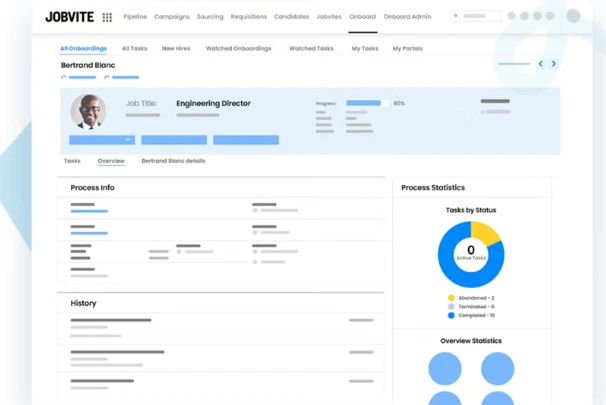Open the Watched Onboardings tab

point(238,48)
